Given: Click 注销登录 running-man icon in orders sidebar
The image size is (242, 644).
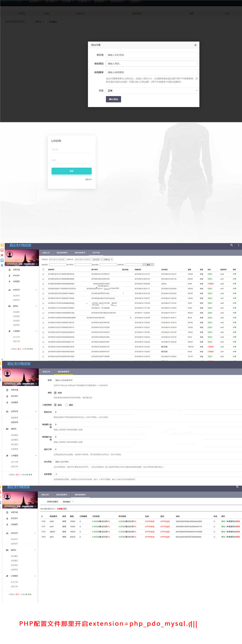Looking at the screenshot, I should click(x=9, y=281).
